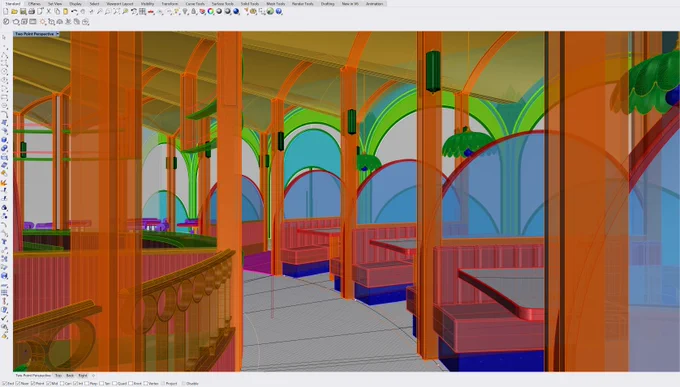Select the Ellipse tool in the left sidebar
The image size is (680, 387).
pos(4,79)
